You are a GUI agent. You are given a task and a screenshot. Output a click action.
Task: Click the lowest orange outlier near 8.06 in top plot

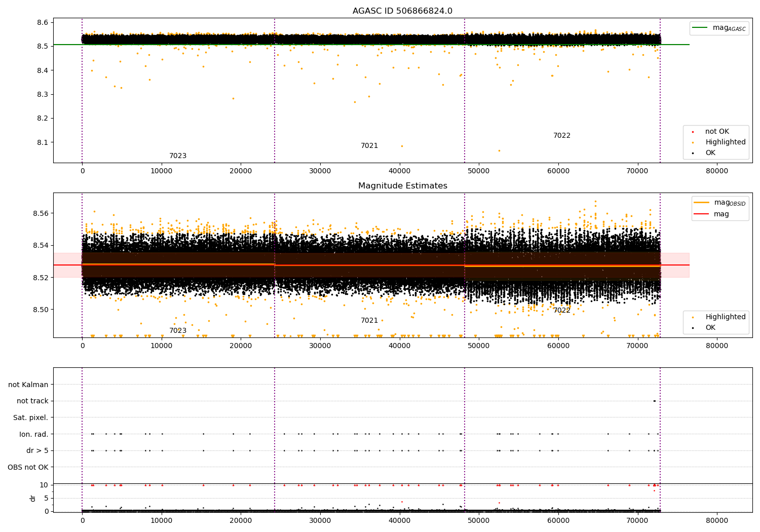(x=499, y=150)
